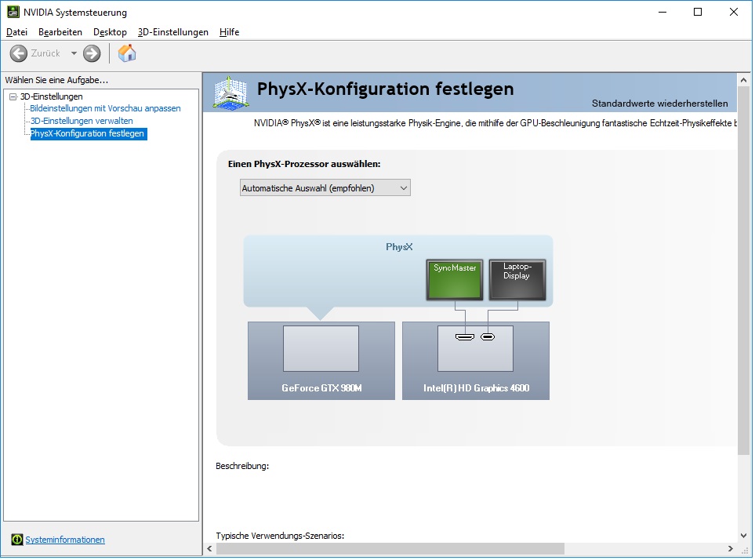Maximize the NVIDIA Systemsteuerung window
Viewport: 755px width, 560px height.
[698, 12]
